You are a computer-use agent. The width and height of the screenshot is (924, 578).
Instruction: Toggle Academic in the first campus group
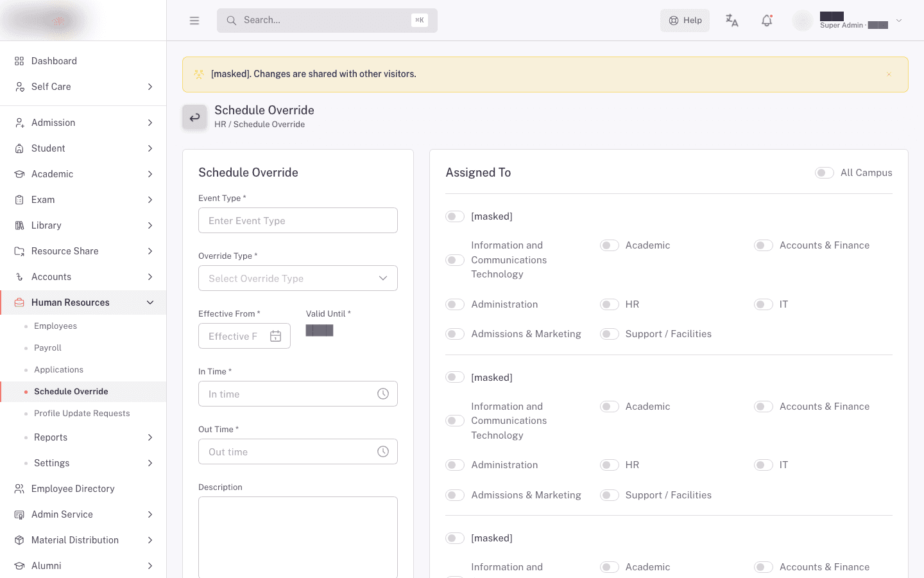(x=610, y=245)
